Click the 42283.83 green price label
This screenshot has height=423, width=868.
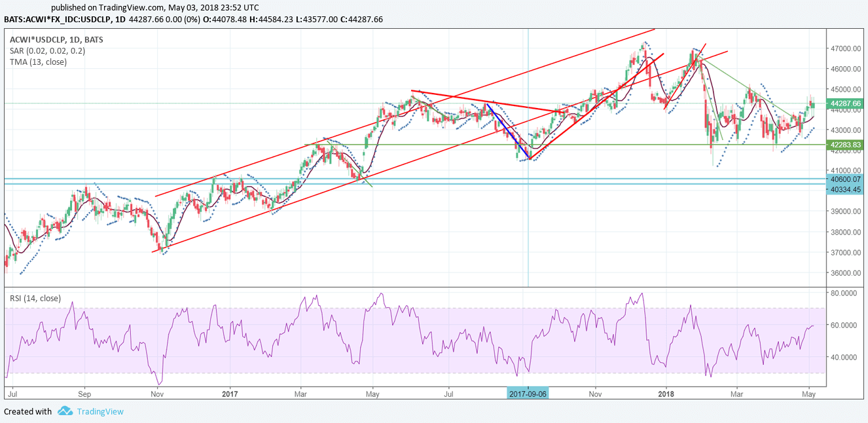click(x=845, y=145)
